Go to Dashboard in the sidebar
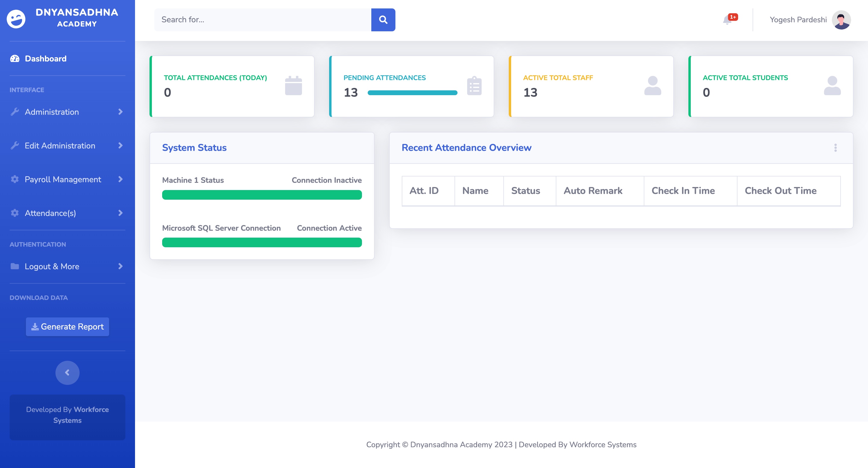 pos(46,59)
